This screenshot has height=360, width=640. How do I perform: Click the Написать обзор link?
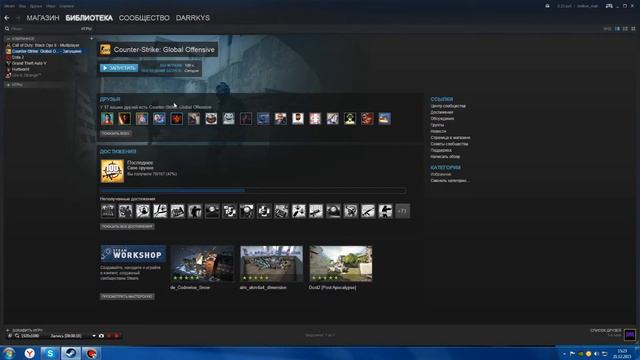tap(445, 157)
